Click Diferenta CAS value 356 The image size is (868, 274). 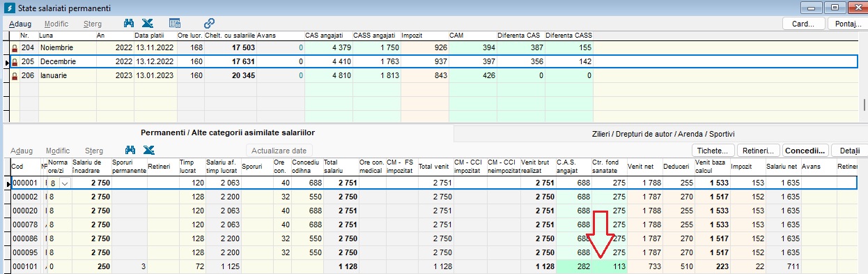[520, 61]
